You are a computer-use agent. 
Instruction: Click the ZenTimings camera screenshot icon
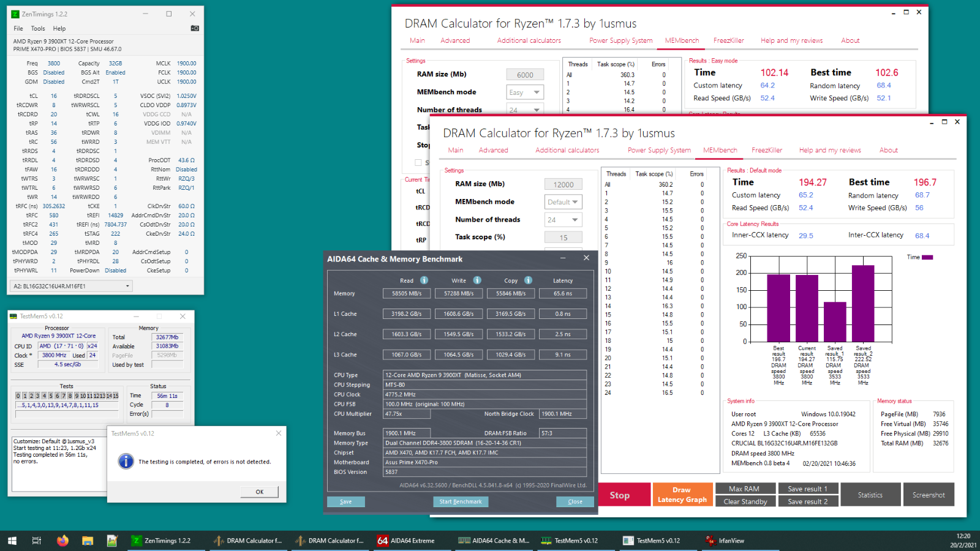pos(195,28)
